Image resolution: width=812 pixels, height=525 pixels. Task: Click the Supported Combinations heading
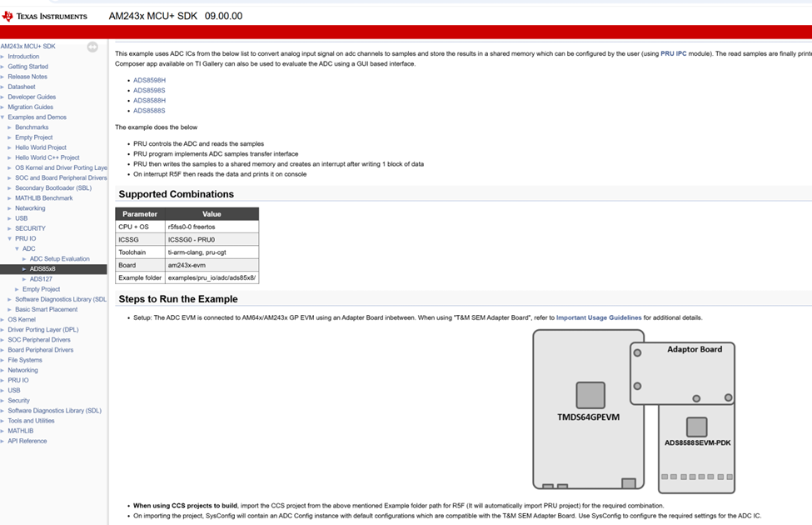pyautogui.click(x=176, y=194)
